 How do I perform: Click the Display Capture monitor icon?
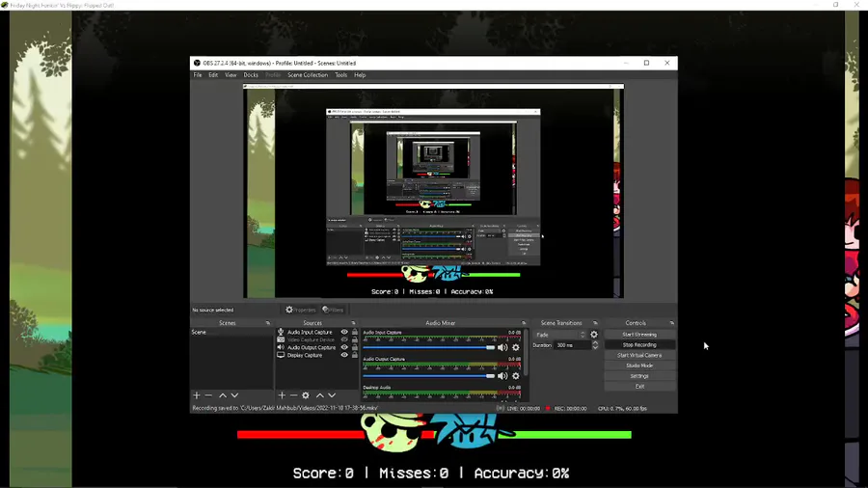pos(281,355)
